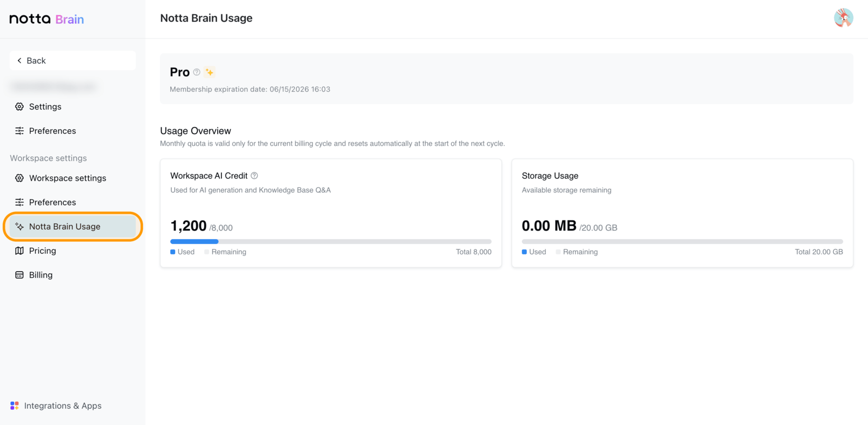Viewport: 868px width, 425px height.
Task: Click the 1,200 credits used value
Action: point(188,226)
